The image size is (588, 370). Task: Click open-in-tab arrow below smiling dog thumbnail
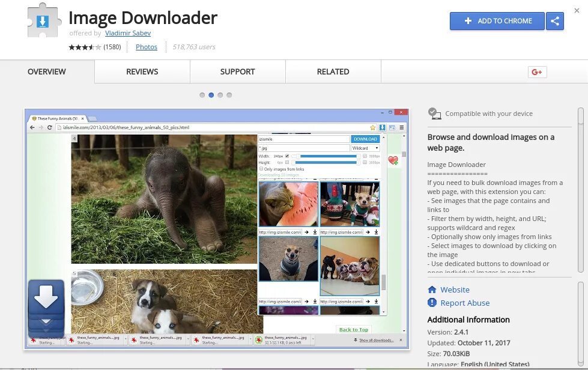pyautogui.click(x=306, y=302)
